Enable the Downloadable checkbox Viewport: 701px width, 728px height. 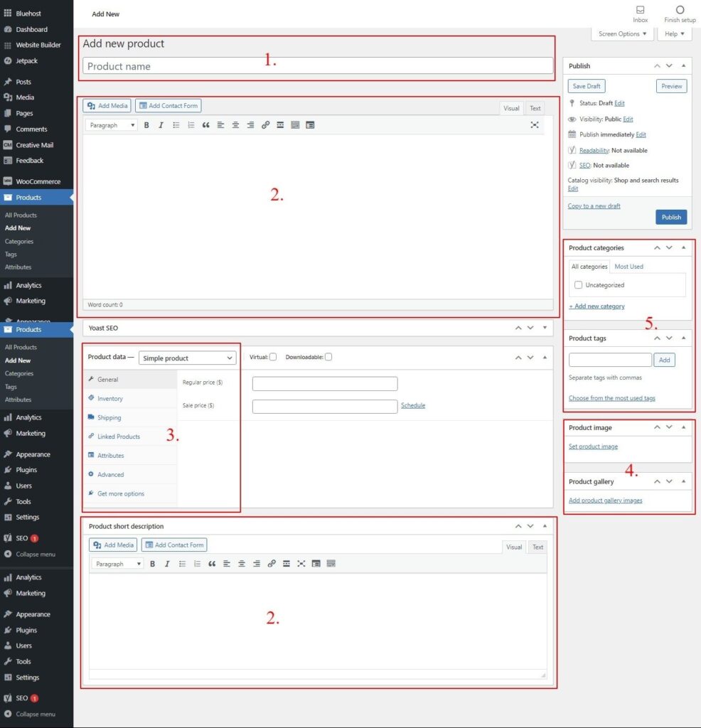(328, 357)
